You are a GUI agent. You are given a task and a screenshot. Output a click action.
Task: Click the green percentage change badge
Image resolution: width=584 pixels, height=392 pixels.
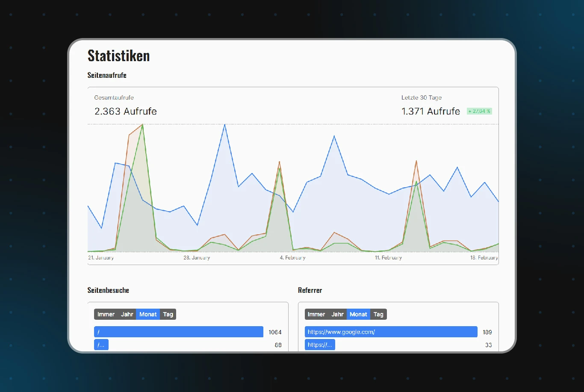pyautogui.click(x=479, y=111)
